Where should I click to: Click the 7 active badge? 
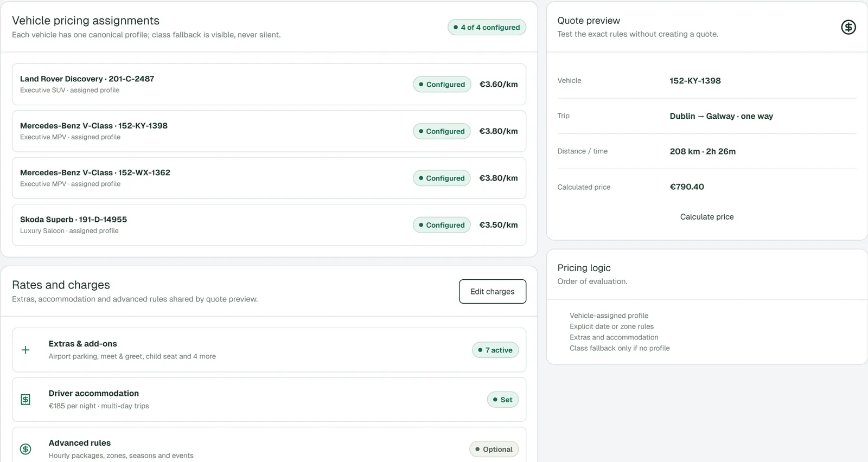495,350
